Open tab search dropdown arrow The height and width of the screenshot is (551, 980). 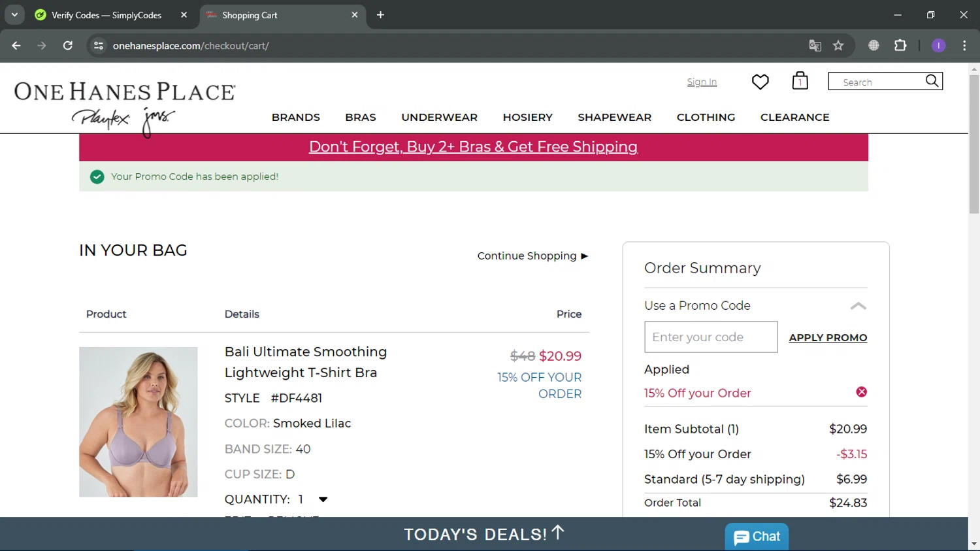pos(14,15)
